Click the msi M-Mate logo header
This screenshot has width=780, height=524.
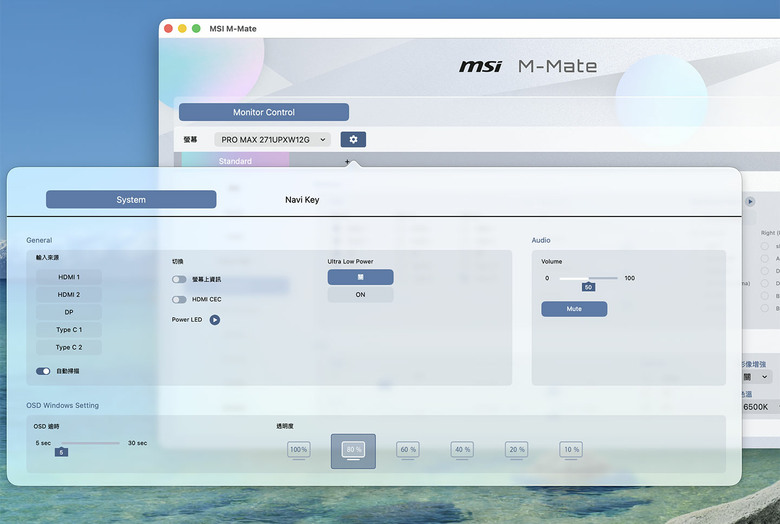click(528, 66)
